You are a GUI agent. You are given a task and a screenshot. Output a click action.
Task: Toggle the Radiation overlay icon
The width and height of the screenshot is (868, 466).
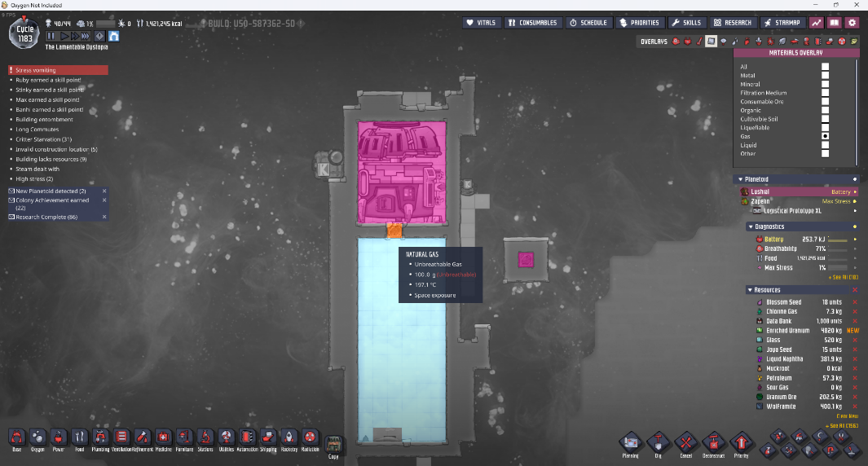(842, 41)
